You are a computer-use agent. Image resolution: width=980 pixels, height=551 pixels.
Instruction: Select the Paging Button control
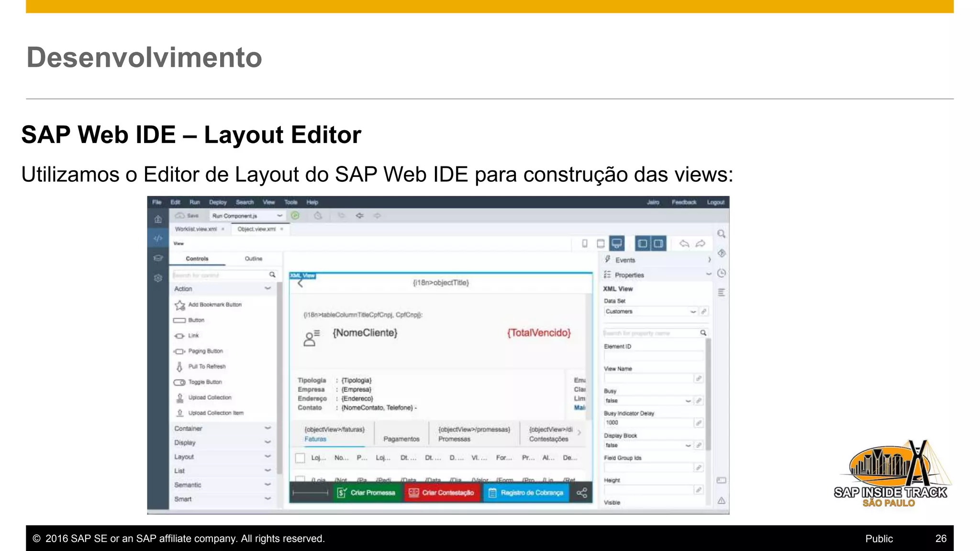point(199,351)
